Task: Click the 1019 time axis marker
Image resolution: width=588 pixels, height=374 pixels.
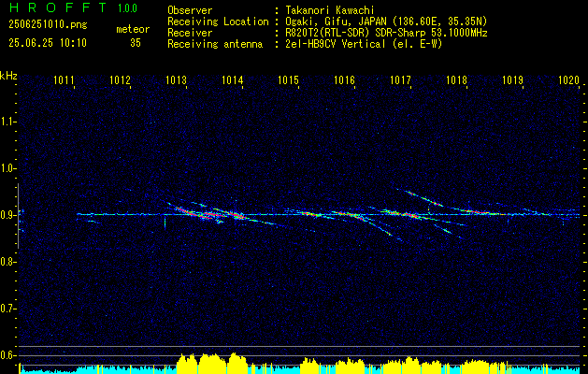Action: (512, 79)
